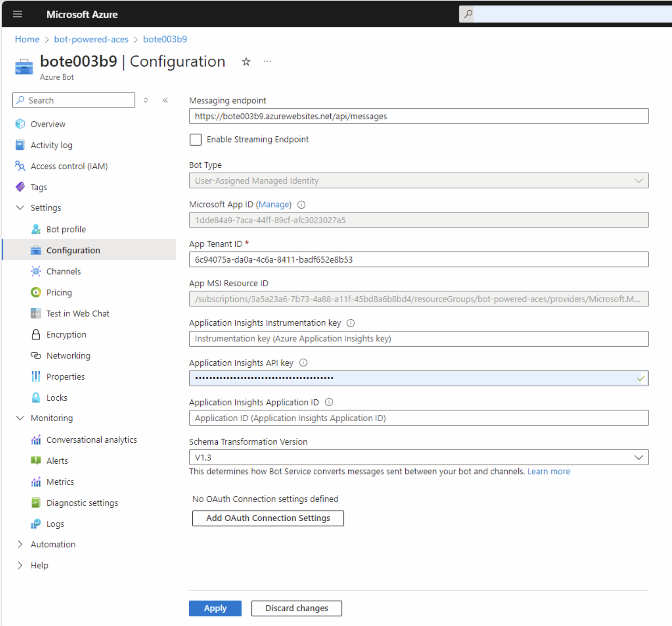This screenshot has height=626, width=672.
Task: Click the Application Insights API key info icon
Action: pos(303,363)
